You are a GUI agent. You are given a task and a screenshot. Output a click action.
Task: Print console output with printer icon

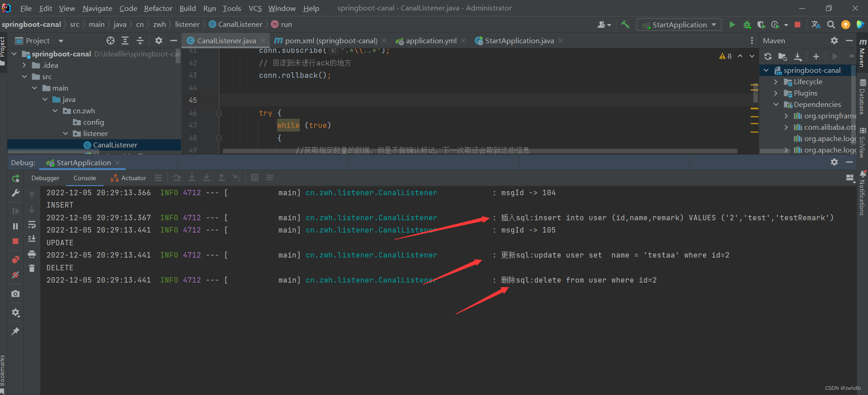point(32,254)
